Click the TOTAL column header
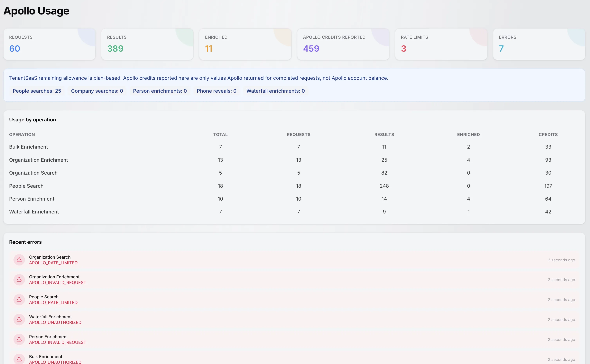 point(220,134)
